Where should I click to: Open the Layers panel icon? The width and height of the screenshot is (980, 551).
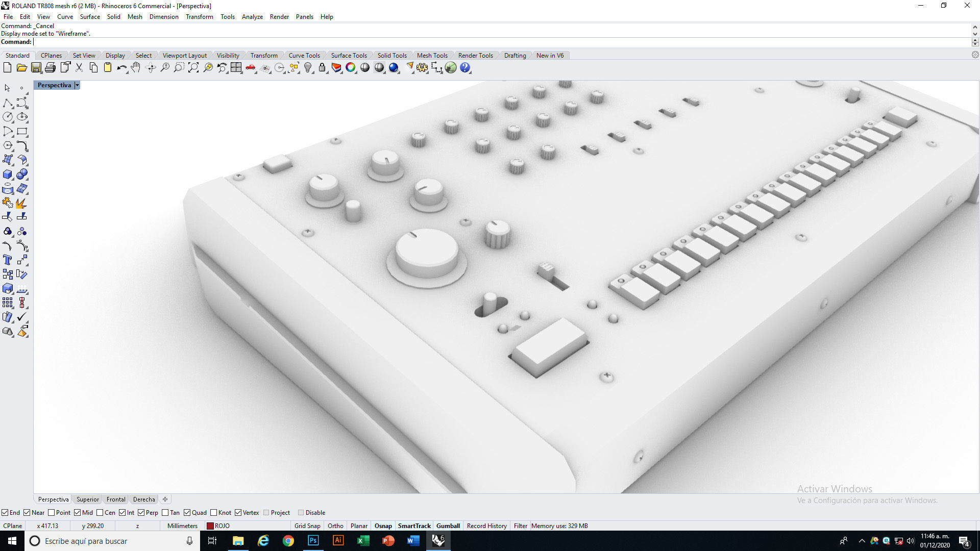click(336, 68)
